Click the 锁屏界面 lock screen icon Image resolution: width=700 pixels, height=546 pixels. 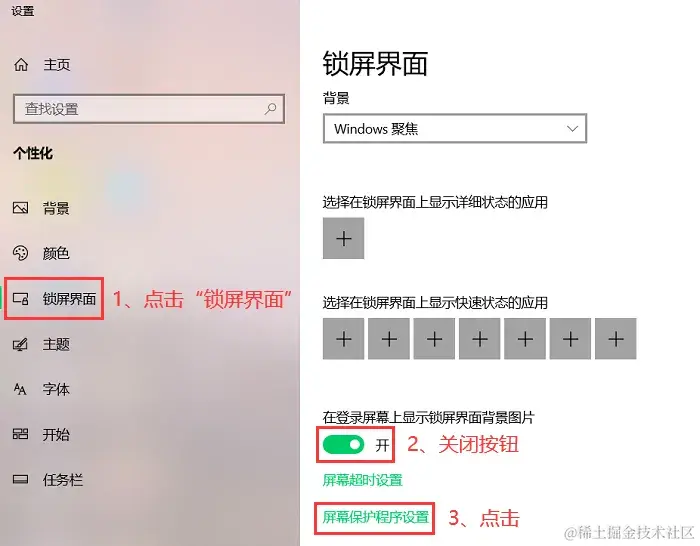pyautogui.click(x=21, y=299)
